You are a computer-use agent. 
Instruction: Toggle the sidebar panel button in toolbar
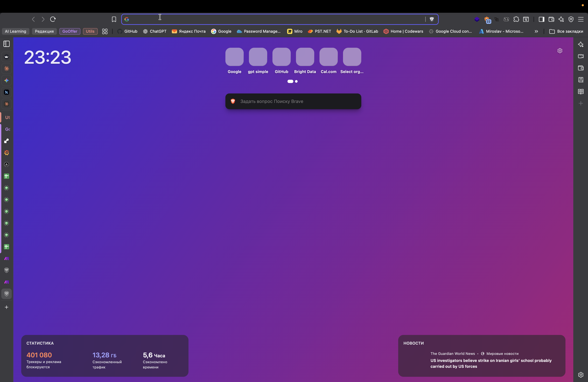tap(541, 19)
